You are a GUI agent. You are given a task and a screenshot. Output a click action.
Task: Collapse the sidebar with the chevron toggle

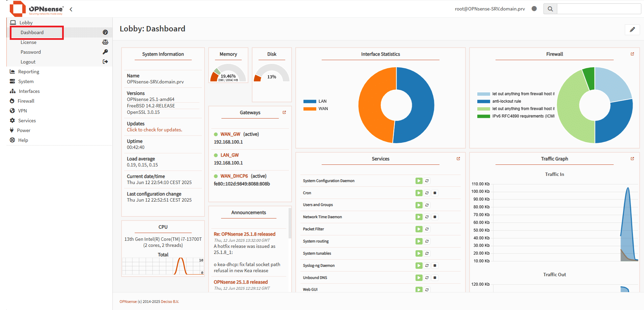(71, 9)
